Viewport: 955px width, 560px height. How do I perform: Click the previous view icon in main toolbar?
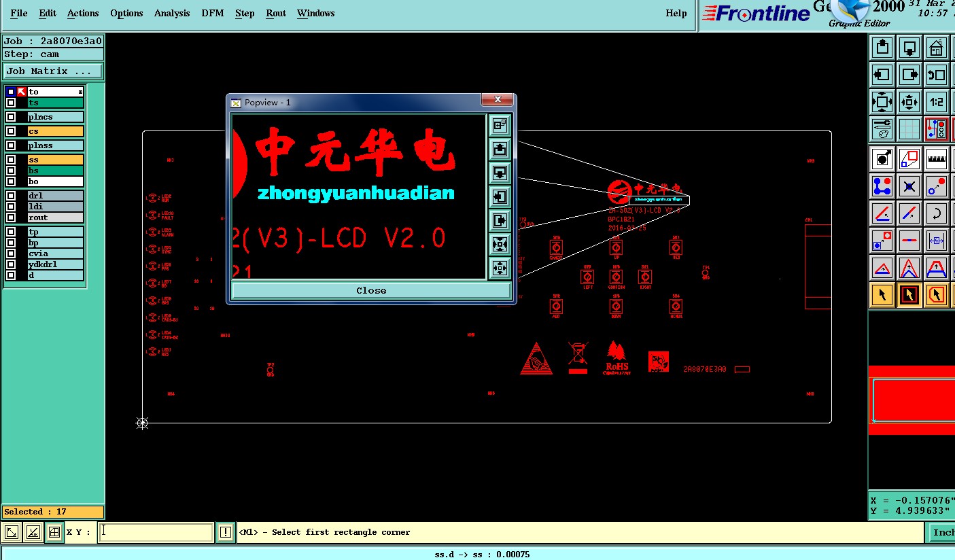tap(937, 75)
